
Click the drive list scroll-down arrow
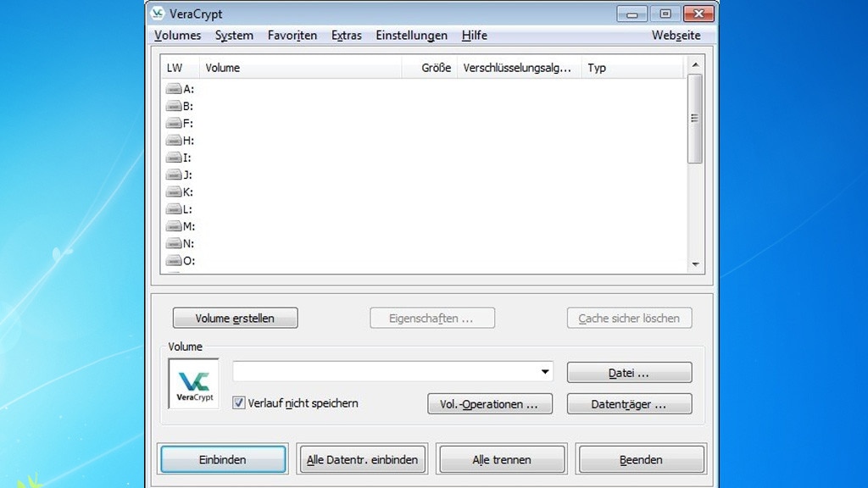(x=695, y=264)
